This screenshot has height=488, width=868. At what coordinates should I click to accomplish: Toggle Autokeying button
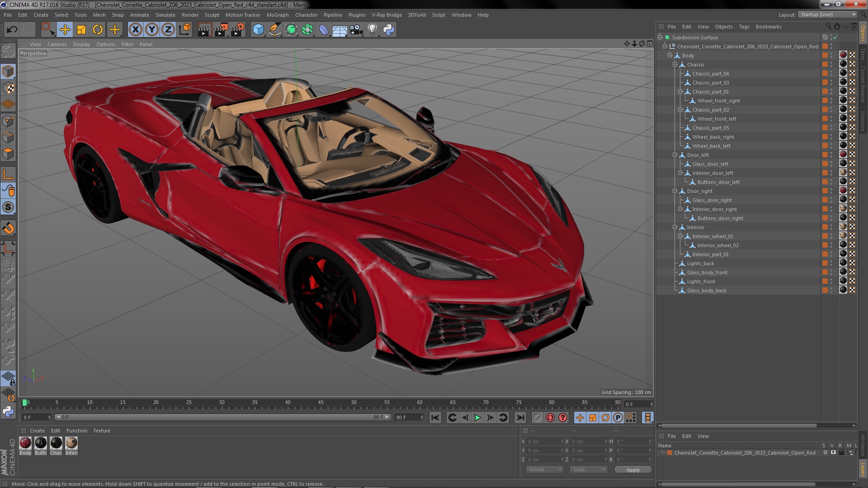coord(550,418)
